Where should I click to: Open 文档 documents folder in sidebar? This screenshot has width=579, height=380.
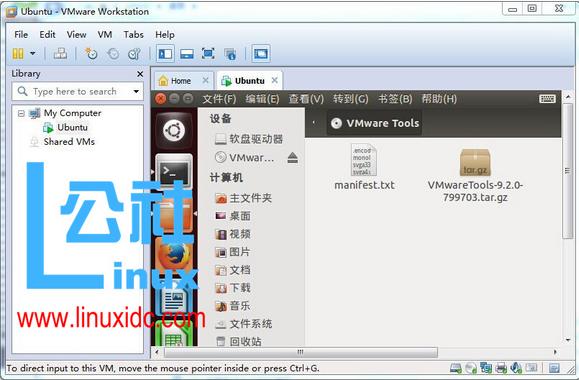[233, 270]
